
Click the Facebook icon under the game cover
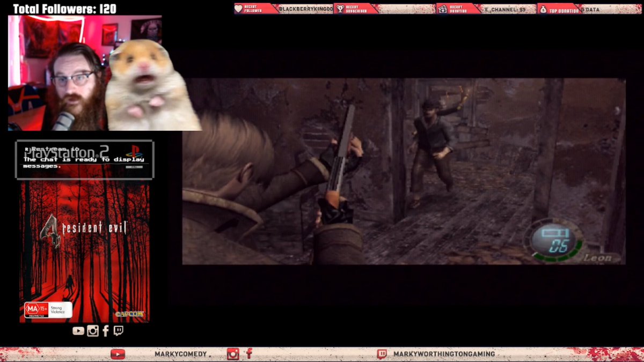point(106,331)
